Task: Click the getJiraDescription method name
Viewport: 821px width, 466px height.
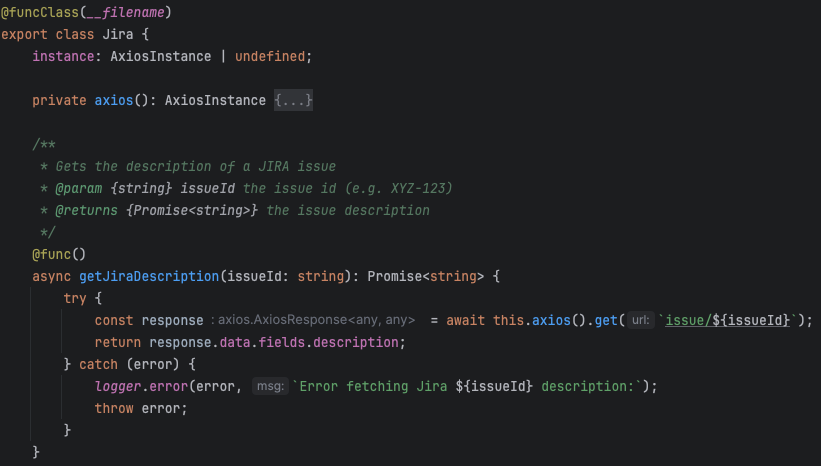Action: [x=149, y=276]
